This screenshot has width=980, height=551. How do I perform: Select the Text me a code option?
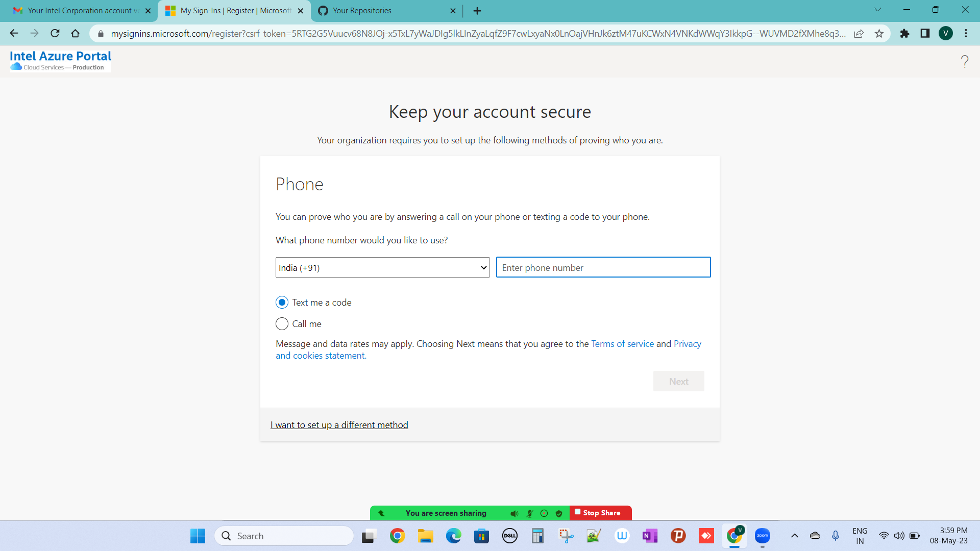[x=282, y=303]
